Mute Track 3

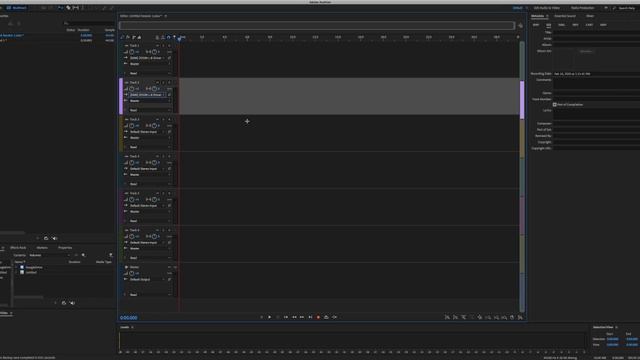pos(158,120)
